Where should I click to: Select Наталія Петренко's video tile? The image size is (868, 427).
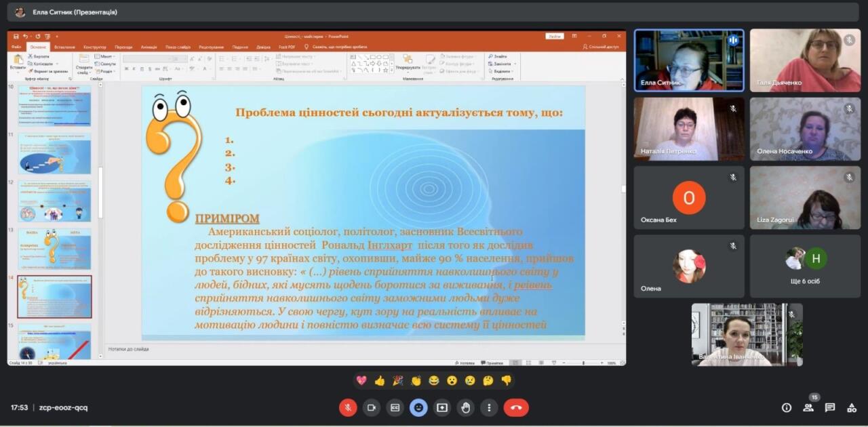click(689, 129)
